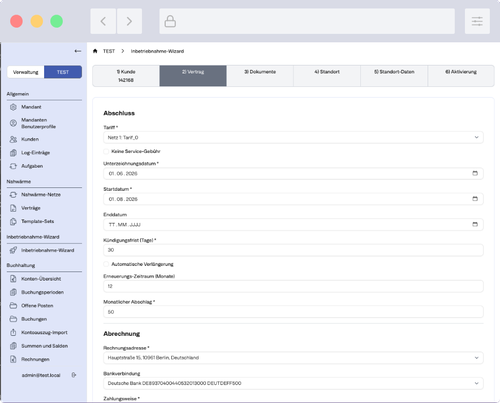Click the home icon in breadcrumb
Screen dimensions: 500x403
(95, 51)
